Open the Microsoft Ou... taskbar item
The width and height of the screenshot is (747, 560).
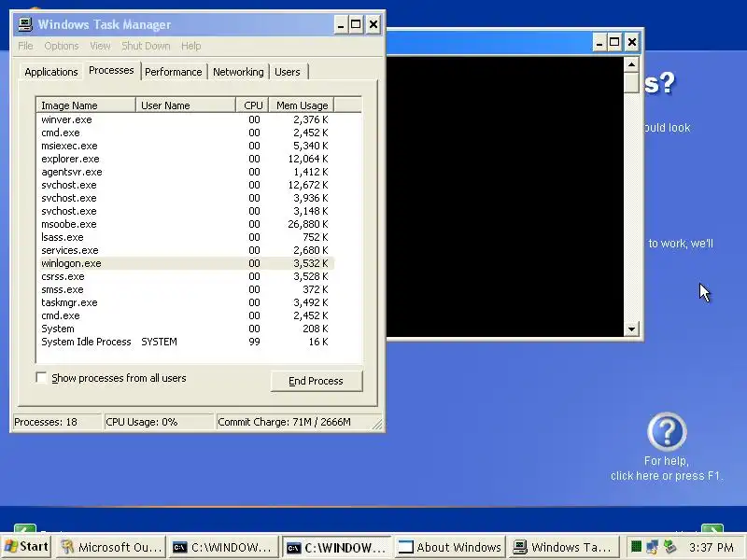coord(111,547)
